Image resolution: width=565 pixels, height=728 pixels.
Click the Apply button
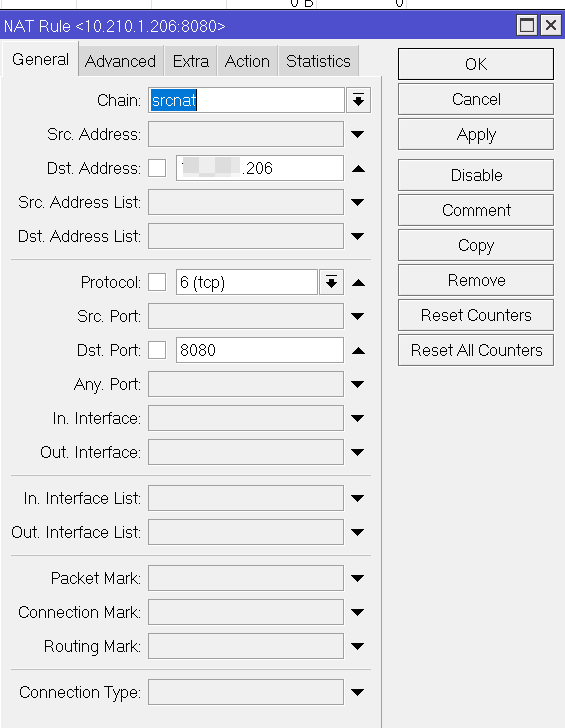(476, 135)
